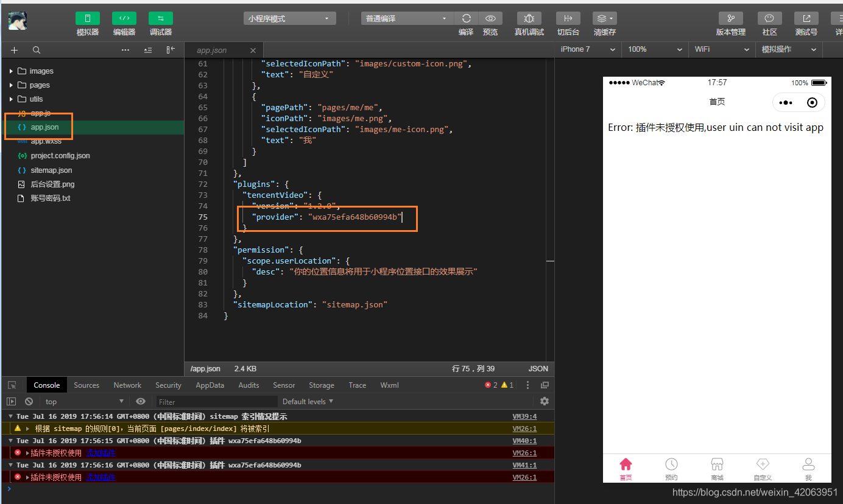Toggle the 编辑器 editor panel button
This screenshot has height=504, width=843.
pos(124,18)
